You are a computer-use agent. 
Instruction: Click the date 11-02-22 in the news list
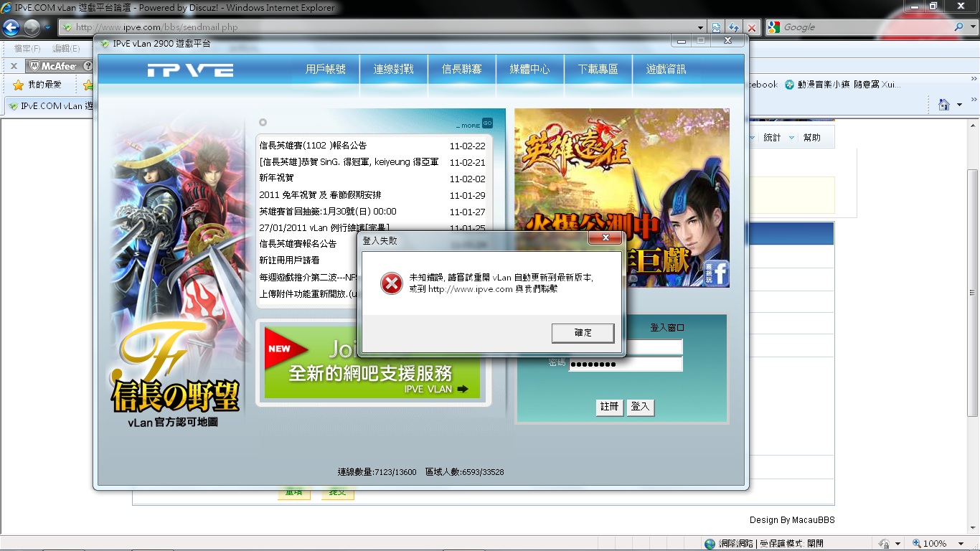click(468, 146)
